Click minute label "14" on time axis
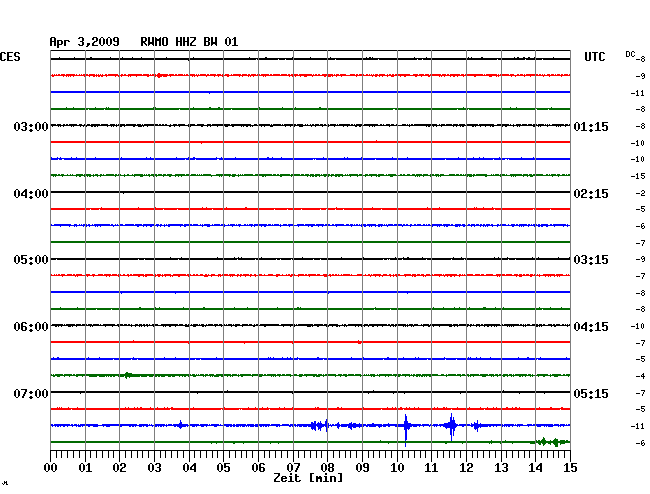 pyautogui.click(x=535, y=468)
